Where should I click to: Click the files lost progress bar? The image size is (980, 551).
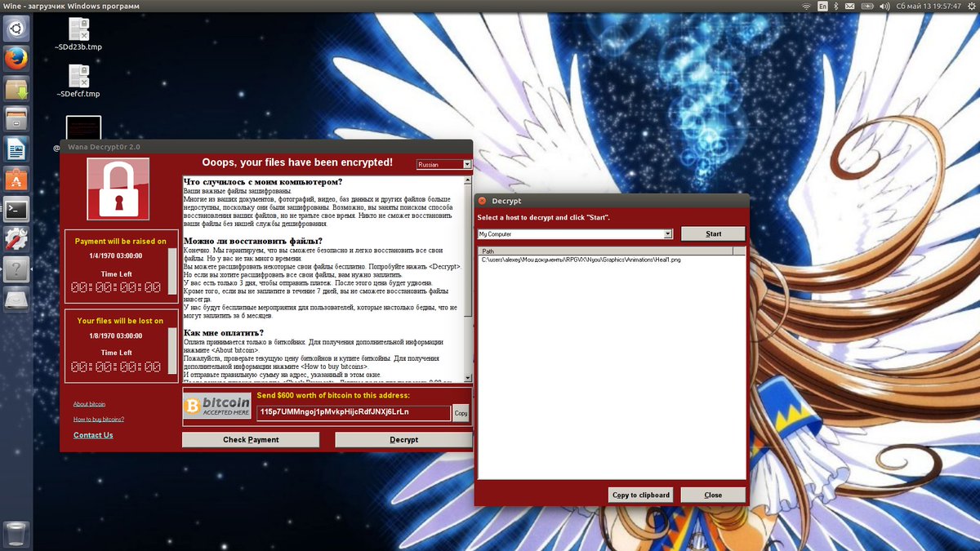[171, 352]
